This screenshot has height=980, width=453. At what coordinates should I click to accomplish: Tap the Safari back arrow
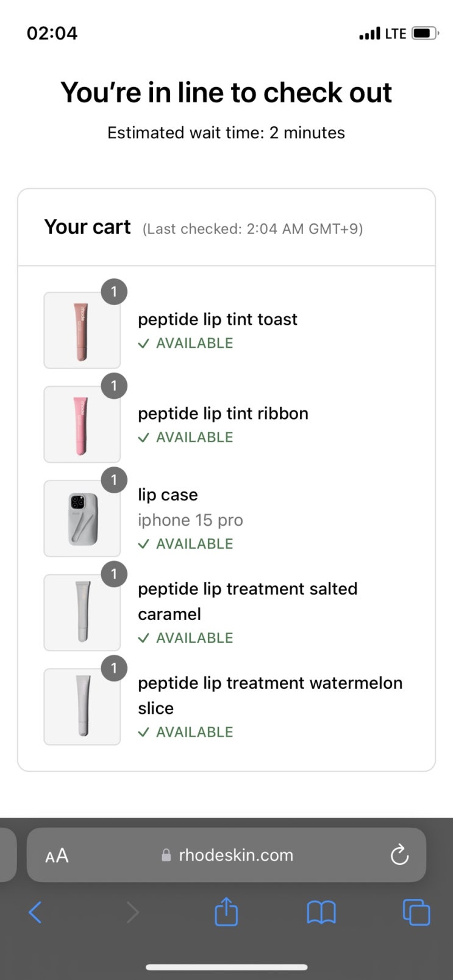[35, 912]
